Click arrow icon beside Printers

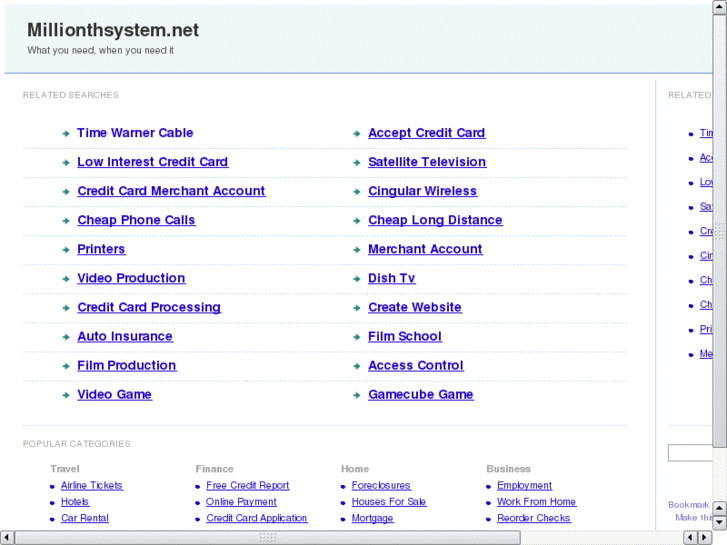(x=66, y=250)
